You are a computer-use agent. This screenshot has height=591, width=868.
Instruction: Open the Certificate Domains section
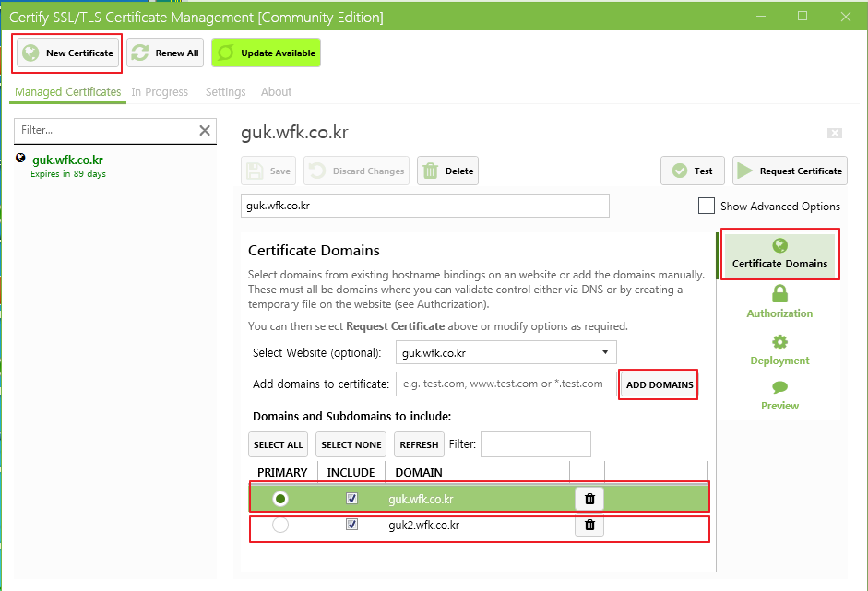(x=780, y=254)
